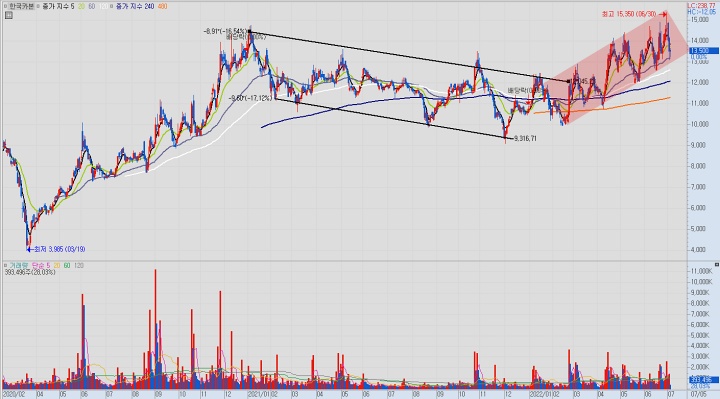Click the 393,496주(28.03%) volume readout
The height and width of the screenshot is (399, 720).
coord(30,272)
